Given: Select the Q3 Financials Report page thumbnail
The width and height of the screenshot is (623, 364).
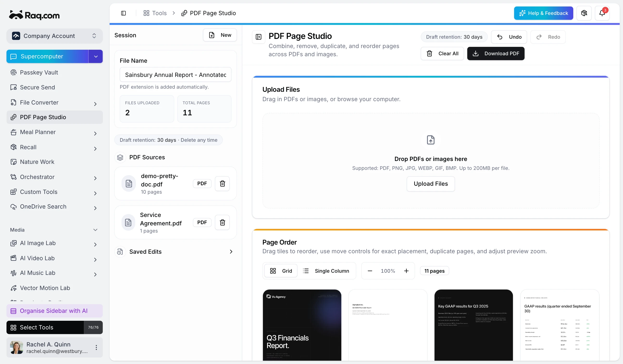Looking at the screenshot, I should [x=302, y=325].
